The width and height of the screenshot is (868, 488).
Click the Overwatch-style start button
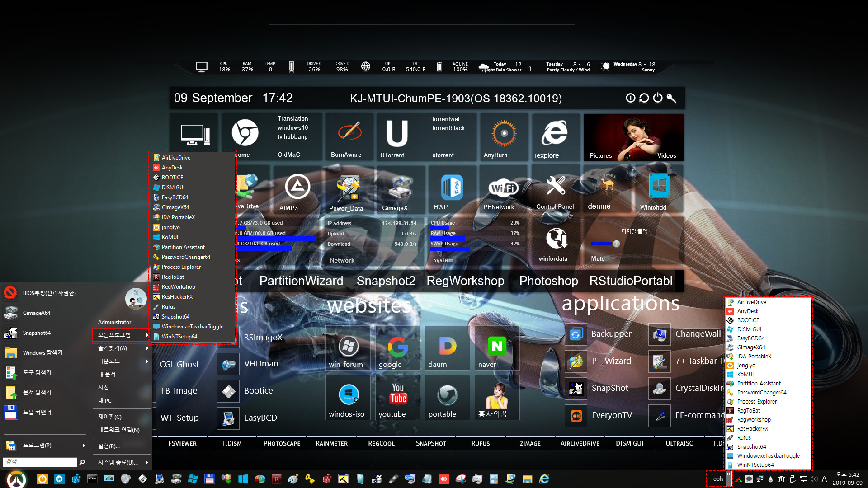click(17, 479)
